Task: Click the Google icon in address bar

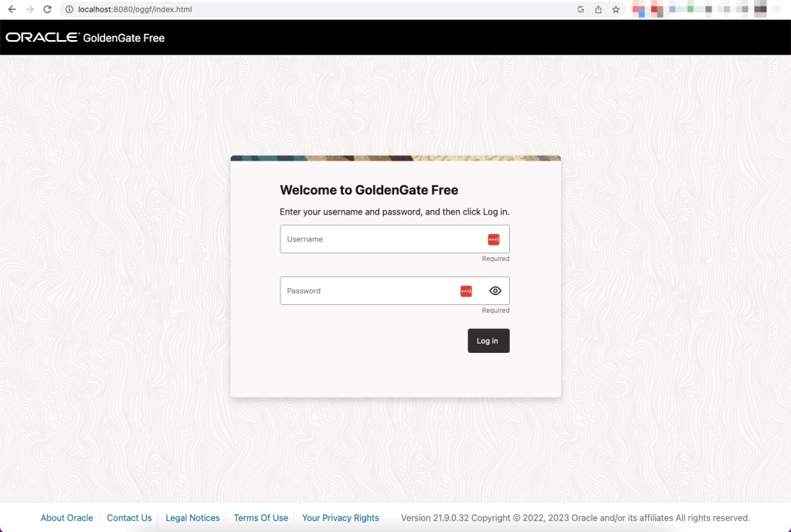Action: click(x=580, y=9)
